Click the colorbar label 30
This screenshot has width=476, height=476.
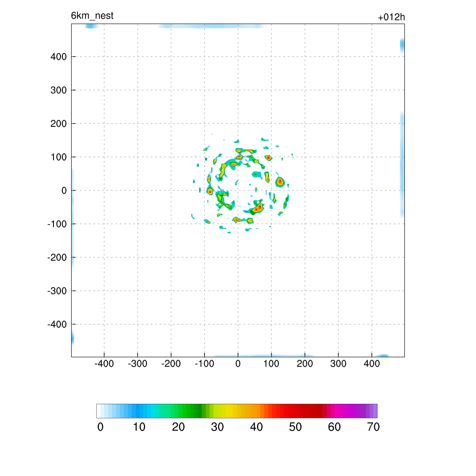pos(218,427)
